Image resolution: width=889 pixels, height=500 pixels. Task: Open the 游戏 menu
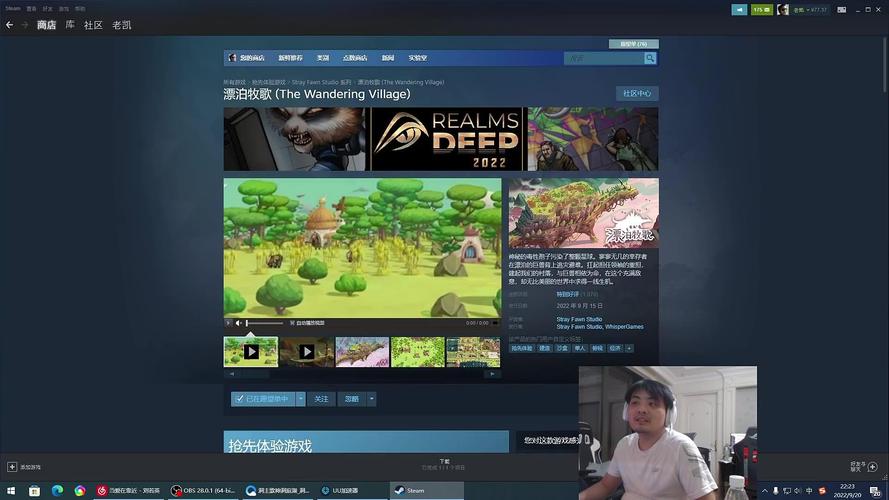(x=64, y=9)
